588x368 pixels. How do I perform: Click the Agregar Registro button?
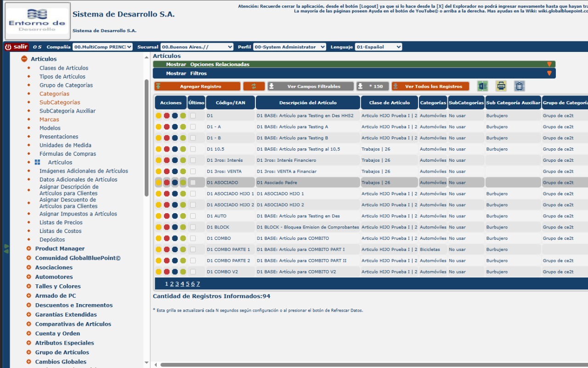click(x=198, y=86)
